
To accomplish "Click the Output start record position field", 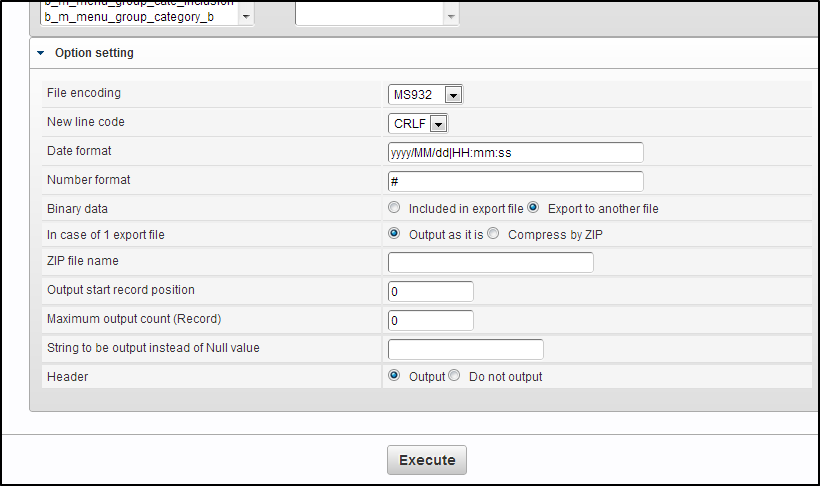I will coord(430,291).
